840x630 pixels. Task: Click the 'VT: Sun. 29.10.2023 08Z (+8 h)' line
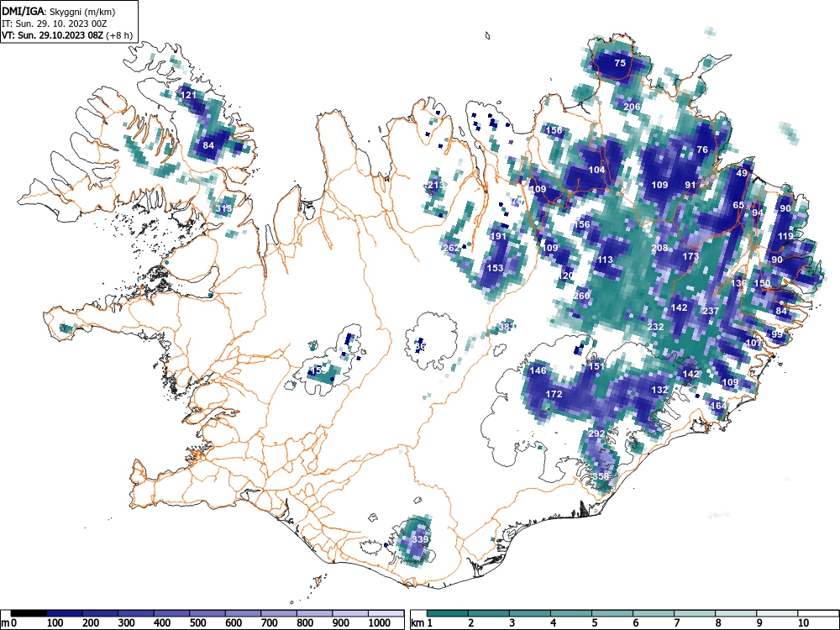pyautogui.click(x=67, y=35)
